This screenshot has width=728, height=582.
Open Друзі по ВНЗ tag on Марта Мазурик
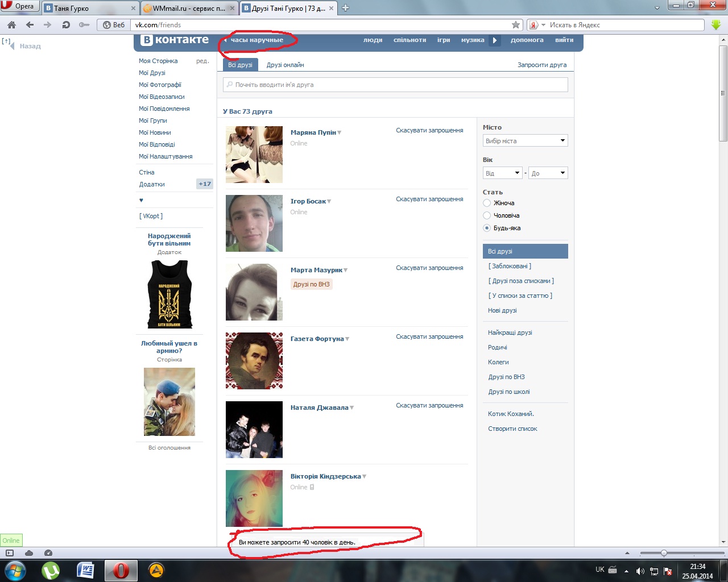312,284
